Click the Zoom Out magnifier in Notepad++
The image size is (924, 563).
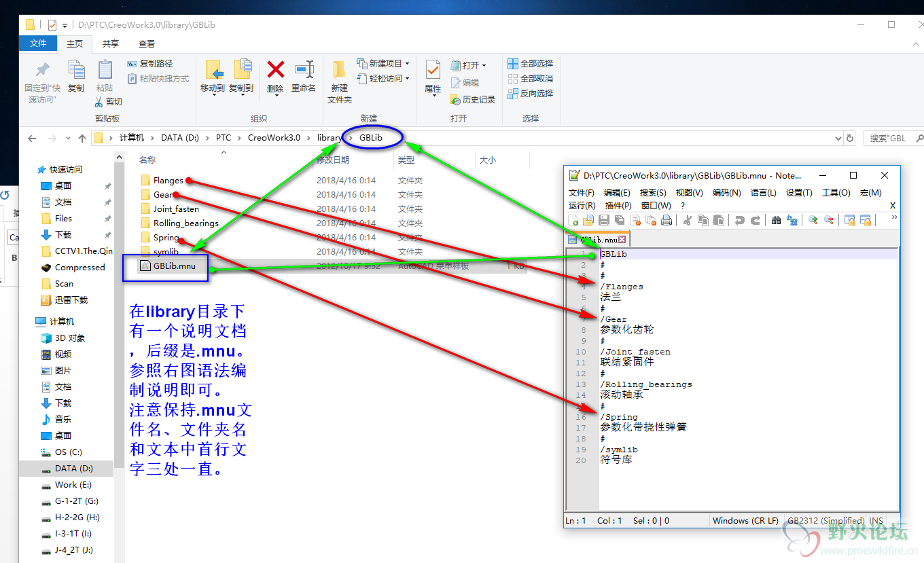[x=828, y=220]
